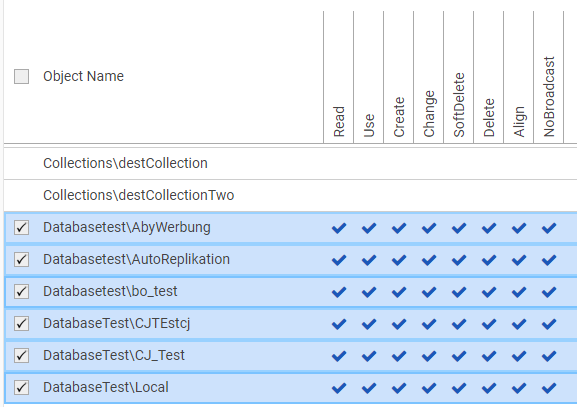Check the select-all box beside Object Name
The width and height of the screenshot is (577, 407).
pyautogui.click(x=21, y=77)
